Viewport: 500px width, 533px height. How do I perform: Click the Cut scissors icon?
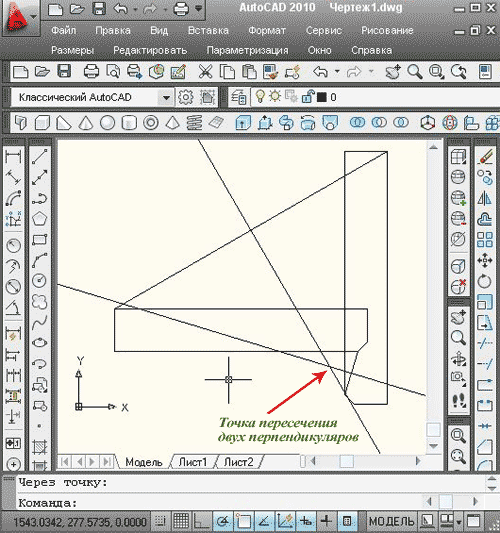[x=205, y=72]
